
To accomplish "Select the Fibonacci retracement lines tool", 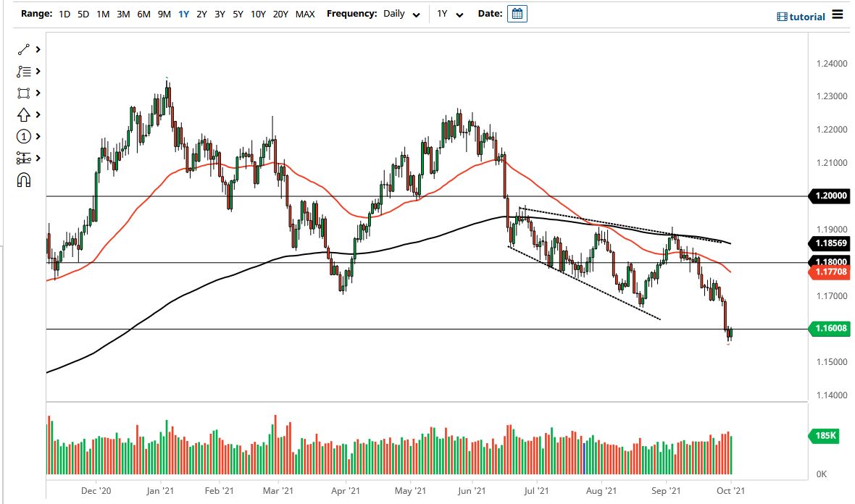I will [23, 72].
